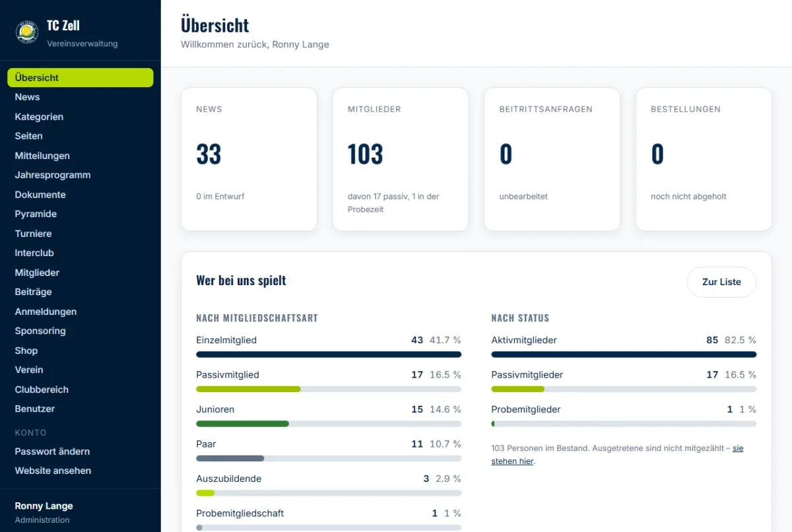Image resolution: width=792 pixels, height=532 pixels.
Task: Open the Mitglieder stat card showing 103
Action: coord(401,159)
